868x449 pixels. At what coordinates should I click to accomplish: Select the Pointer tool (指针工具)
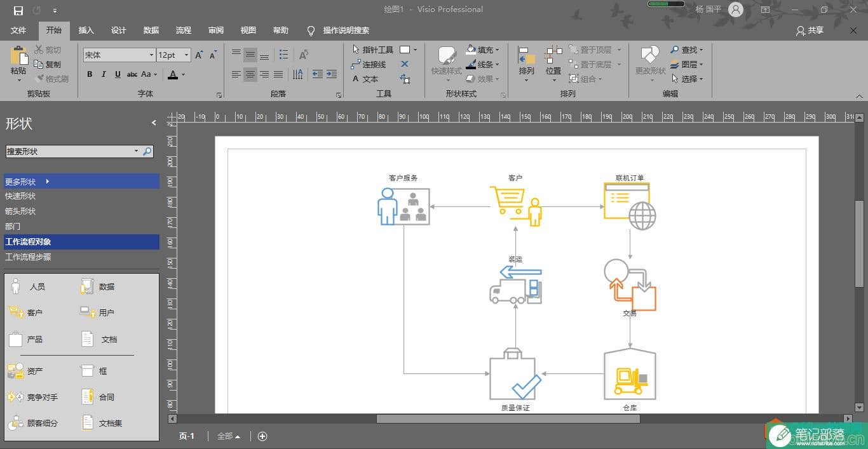(372, 50)
